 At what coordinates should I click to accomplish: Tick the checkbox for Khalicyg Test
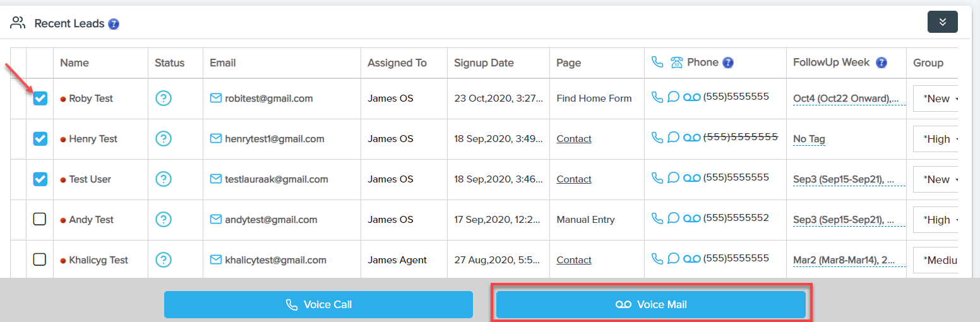point(40,259)
